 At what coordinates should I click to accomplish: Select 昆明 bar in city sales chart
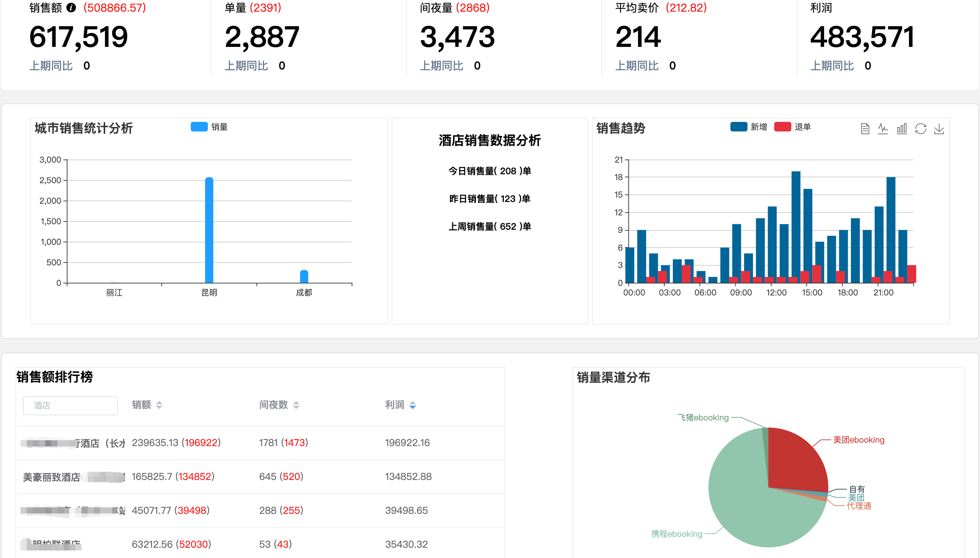tap(209, 230)
